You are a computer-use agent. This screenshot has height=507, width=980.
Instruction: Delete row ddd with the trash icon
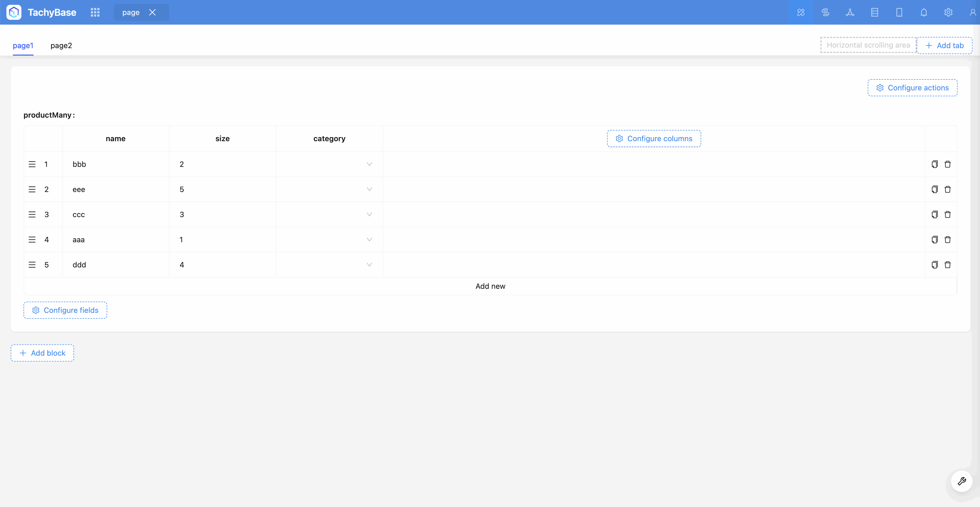tap(948, 264)
